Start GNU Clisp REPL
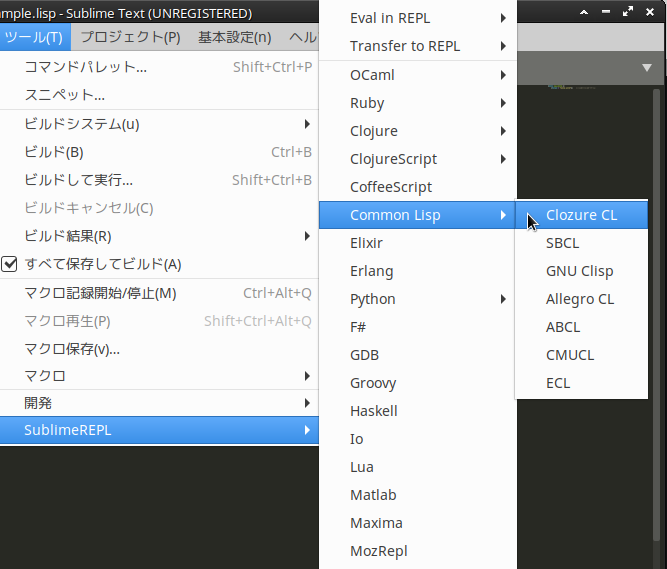This screenshot has height=569, width=667. (x=581, y=271)
